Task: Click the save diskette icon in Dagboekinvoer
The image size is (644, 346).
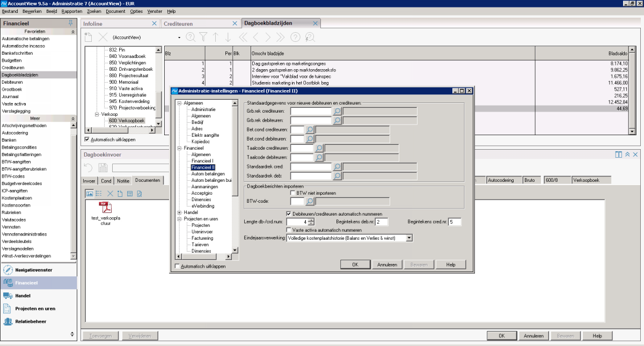Action: 103,168
